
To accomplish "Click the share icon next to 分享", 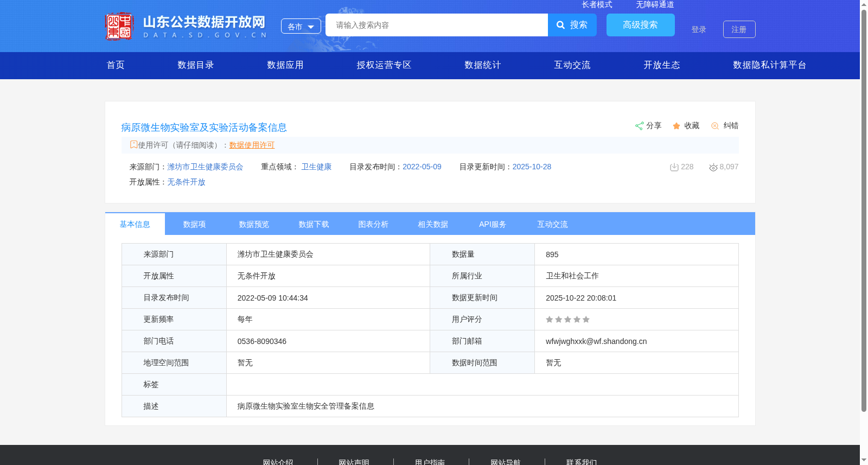I will click(x=639, y=126).
